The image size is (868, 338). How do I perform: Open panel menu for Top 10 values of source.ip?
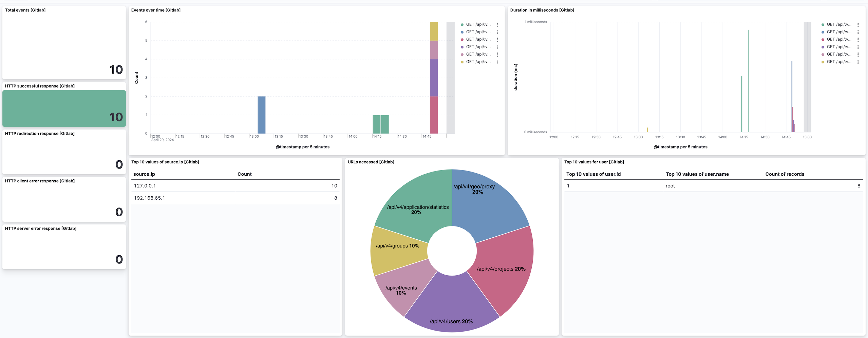pyautogui.click(x=165, y=162)
